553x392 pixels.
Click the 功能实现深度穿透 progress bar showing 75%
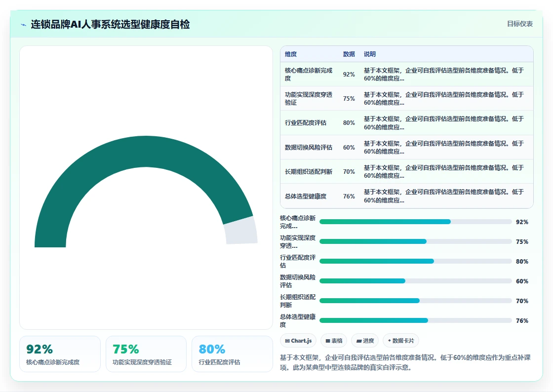(x=415, y=241)
